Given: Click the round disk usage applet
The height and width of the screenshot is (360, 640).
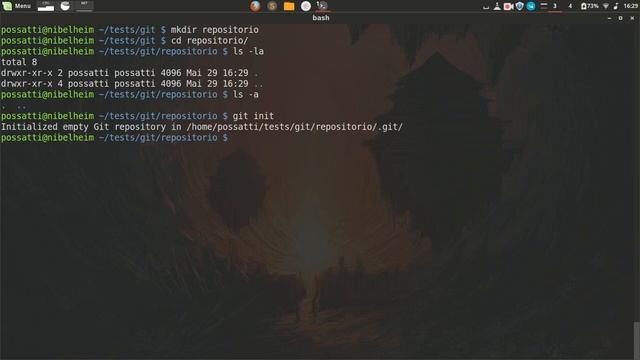Looking at the screenshot, I should pyautogui.click(x=65, y=6).
